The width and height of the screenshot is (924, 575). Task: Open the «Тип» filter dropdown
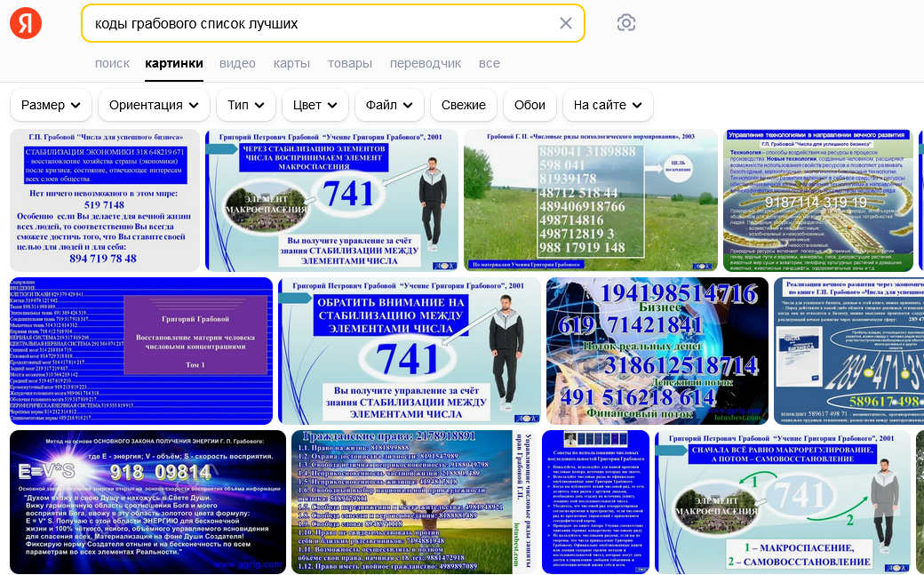tap(246, 105)
